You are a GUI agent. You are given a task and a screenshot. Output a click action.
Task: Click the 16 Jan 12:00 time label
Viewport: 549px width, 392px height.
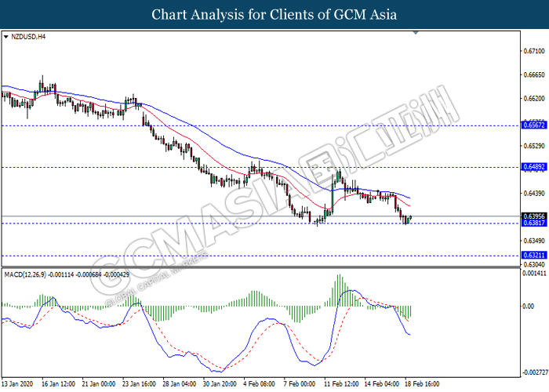coord(58,384)
